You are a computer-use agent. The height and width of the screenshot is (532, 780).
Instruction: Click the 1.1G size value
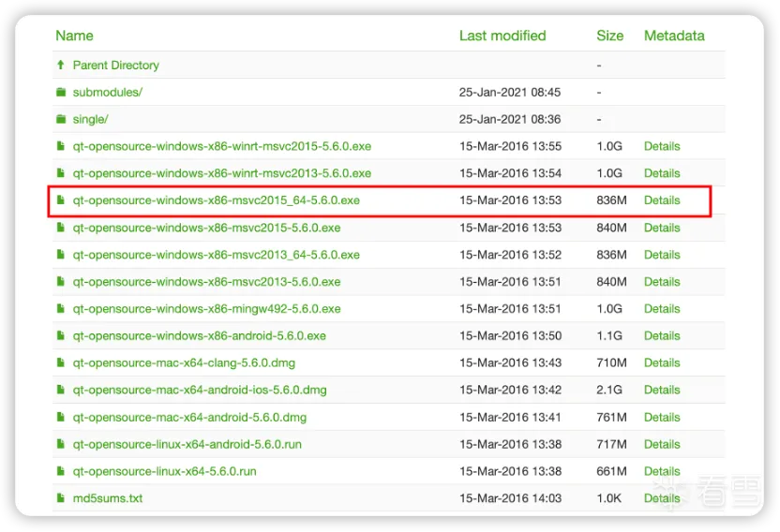(x=609, y=335)
